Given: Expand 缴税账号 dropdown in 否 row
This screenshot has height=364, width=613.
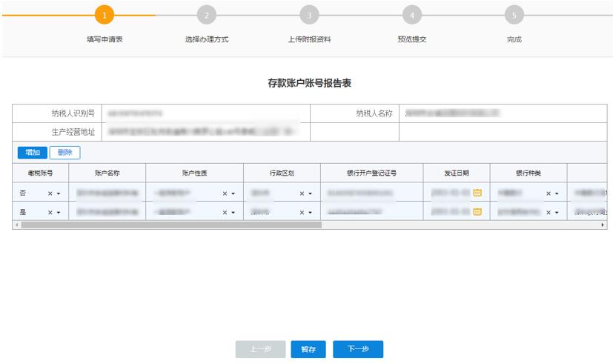Looking at the screenshot, I should tap(59, 193).
